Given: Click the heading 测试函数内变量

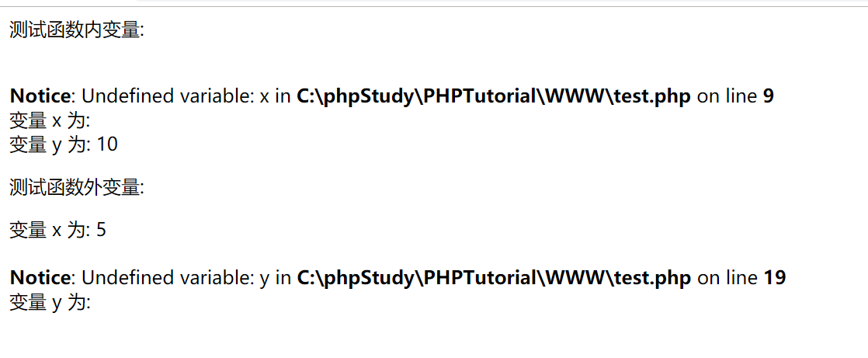Looking at the screenshot, I should coord(76,30).
